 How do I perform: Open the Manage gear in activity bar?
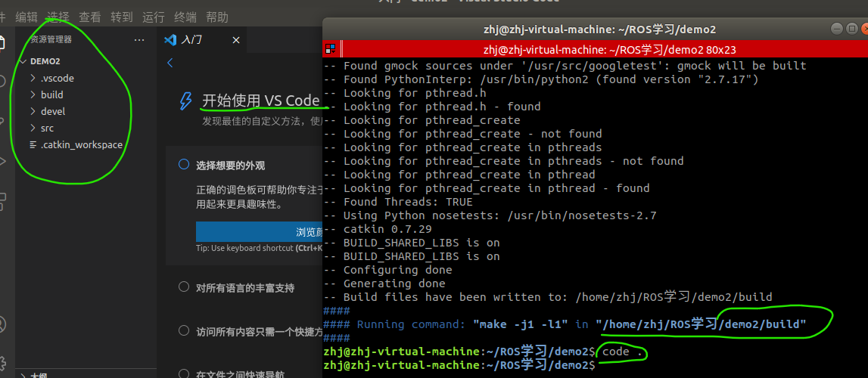click(x=2, y=363)
